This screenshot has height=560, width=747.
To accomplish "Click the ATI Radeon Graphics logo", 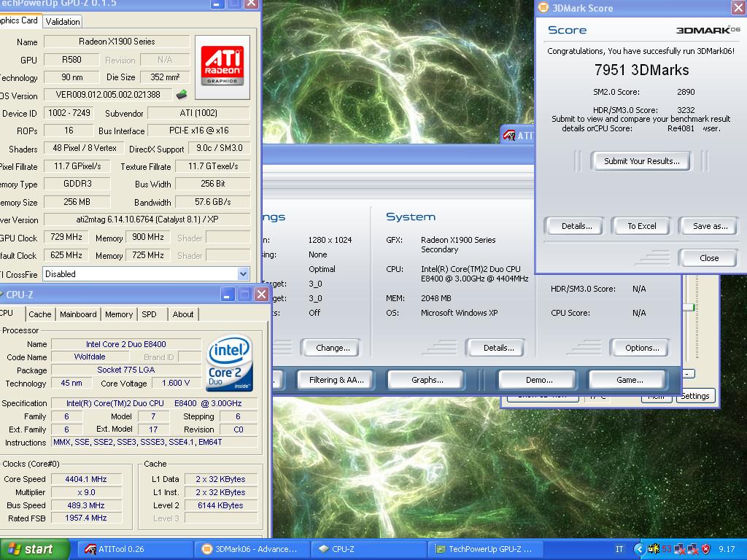I will coord(222,66).
